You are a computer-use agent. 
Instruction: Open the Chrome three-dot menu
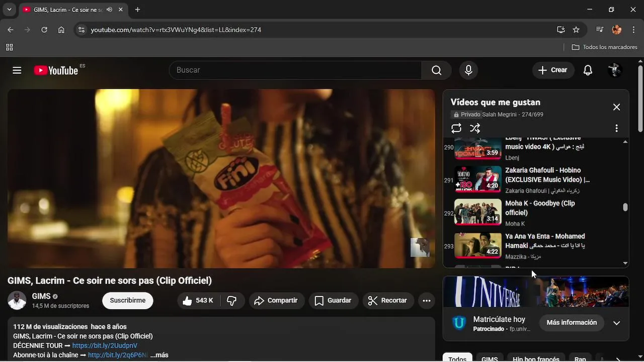[633, 30]
